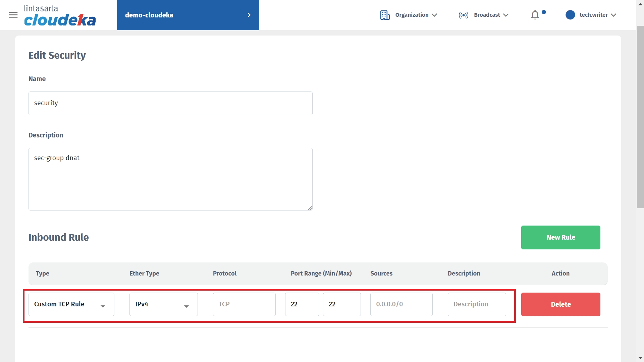
Task: Click the security Name input field
Action: [x=170, y=103]
